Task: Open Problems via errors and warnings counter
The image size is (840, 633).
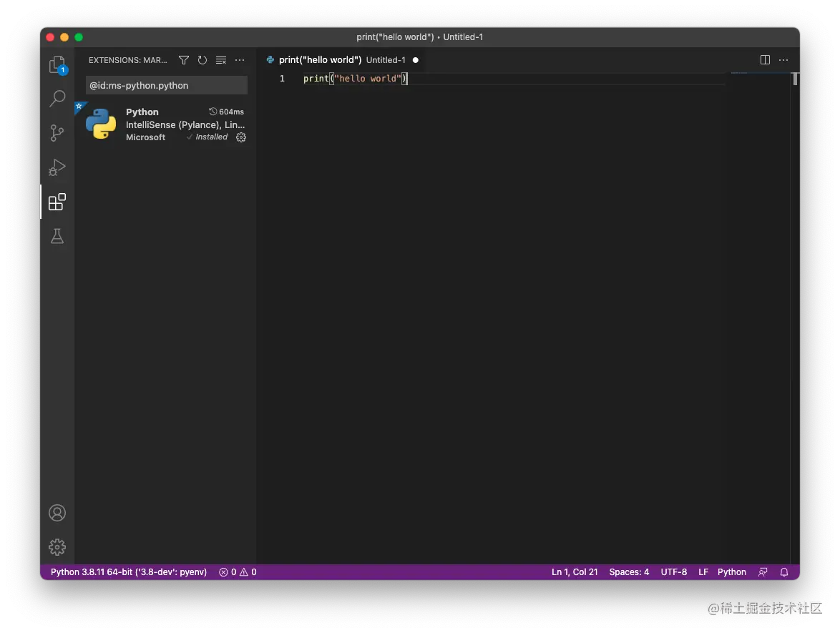Action: pos(238,572)
